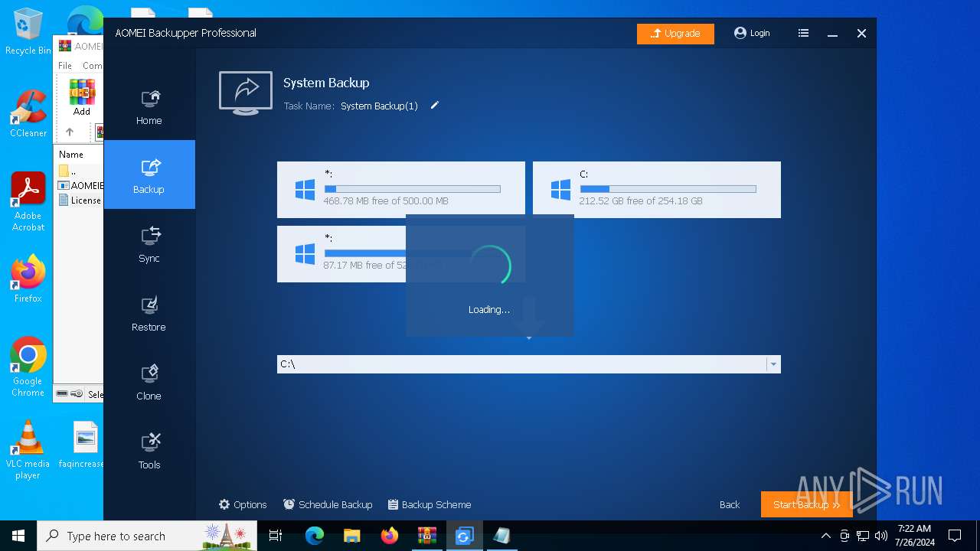Edit task name with pencil icon

coord(435,106)
